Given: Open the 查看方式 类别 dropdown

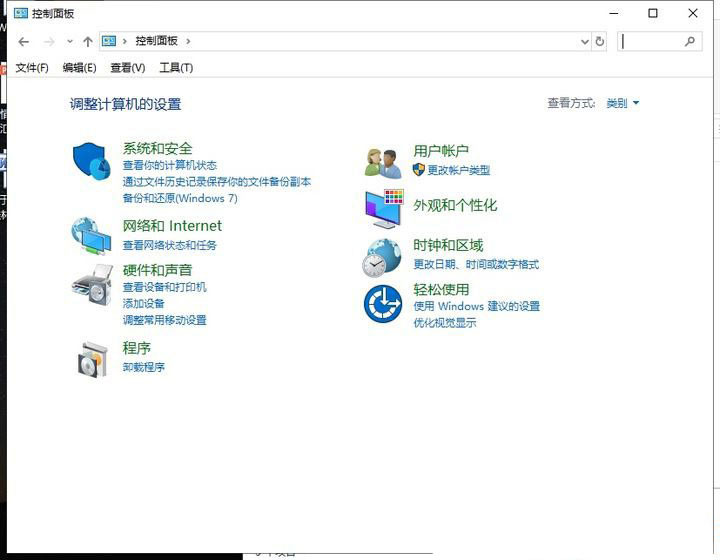Looking at the screenshot, I should point(622,103).
